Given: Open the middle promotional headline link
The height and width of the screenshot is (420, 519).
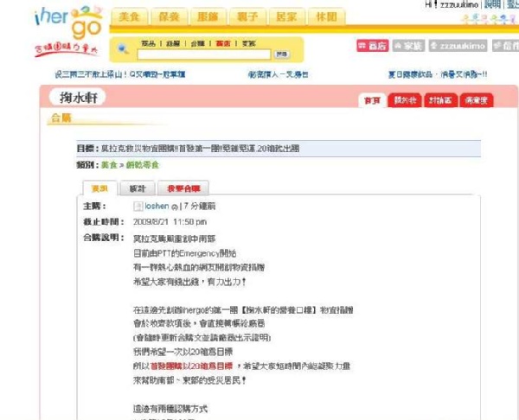Looking at the screenshot, I should [x=278, y=74].
